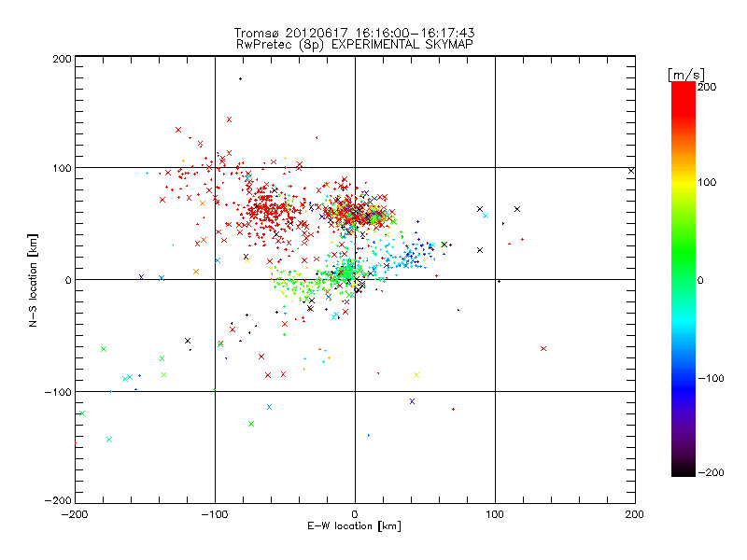Screen dimensions: 747x560
Task: Click the black dot near the top of the plot
Action: point(240,79)
